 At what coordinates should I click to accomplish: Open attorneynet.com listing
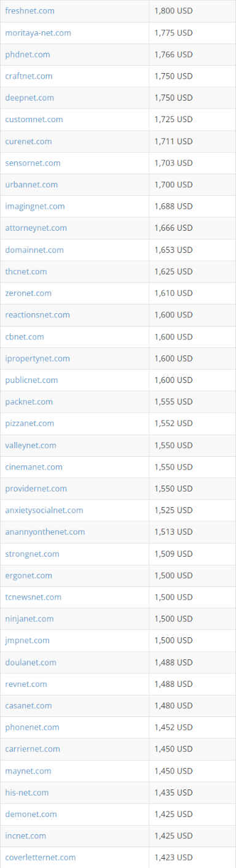pos(36,228)
